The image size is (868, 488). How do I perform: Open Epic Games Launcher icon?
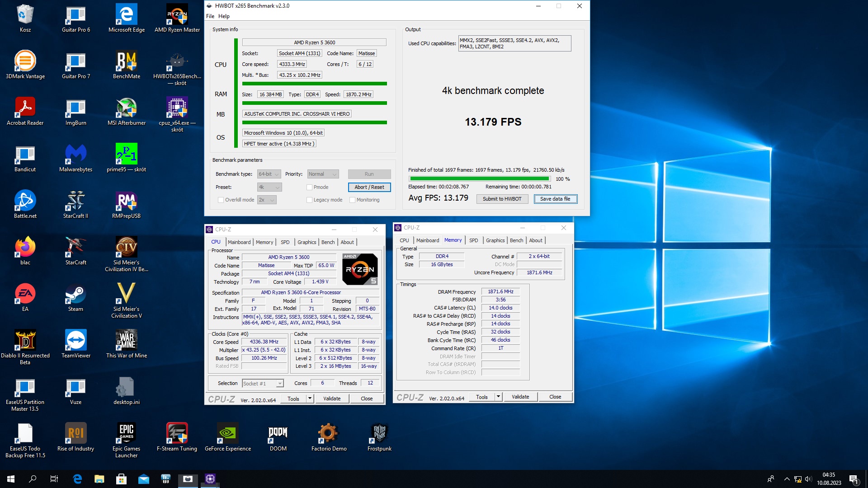(x=127, y=441)
